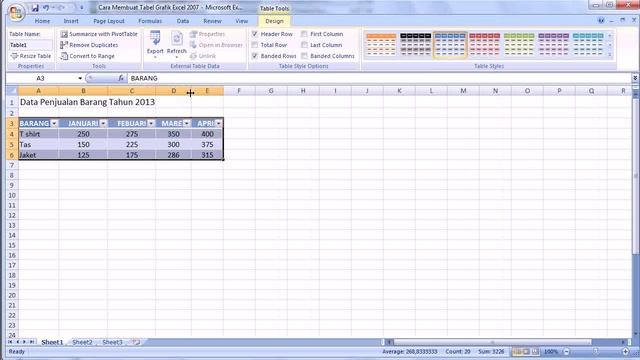The image size is (640, 360).
Task: Go to last sheet navigation arrow
Action: [x=31, y=342]
